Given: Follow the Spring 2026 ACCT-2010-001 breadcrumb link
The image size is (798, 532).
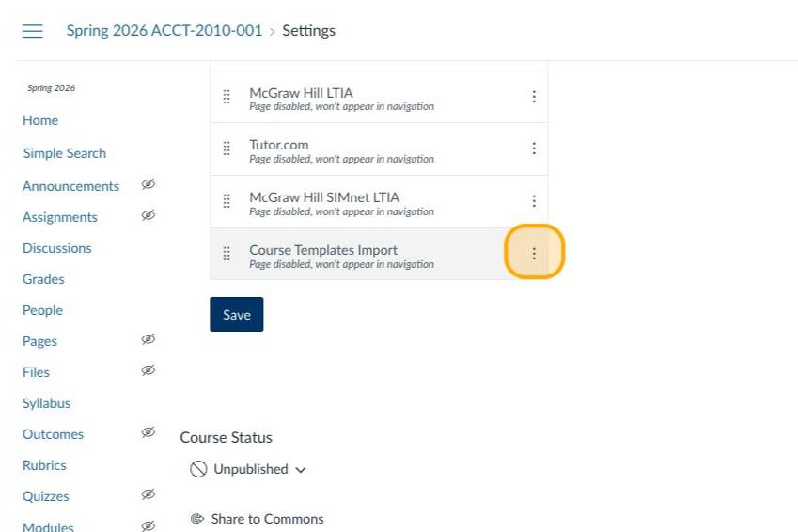Looking at the screenshot, I should [164, 31].
